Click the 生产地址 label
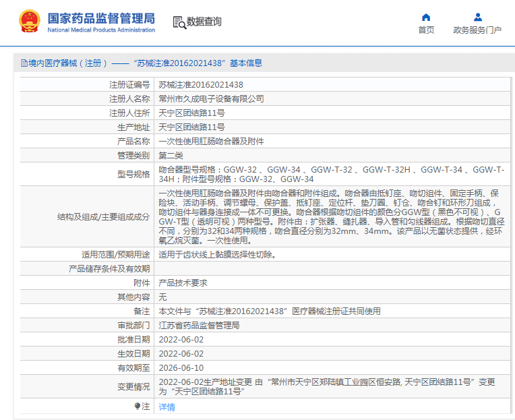This screenshot has height=420, width=515. coord(133,127)
